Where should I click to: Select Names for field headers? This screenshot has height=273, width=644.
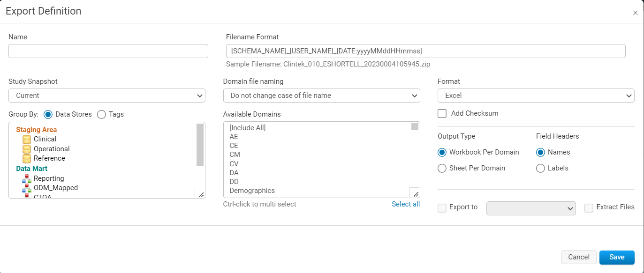(540, 152)
